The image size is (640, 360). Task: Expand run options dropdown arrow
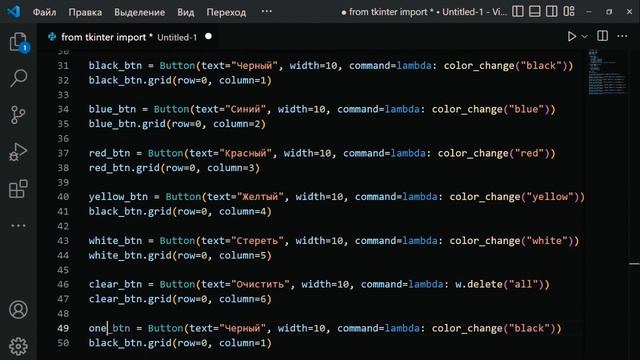click(x=584, y=36)
